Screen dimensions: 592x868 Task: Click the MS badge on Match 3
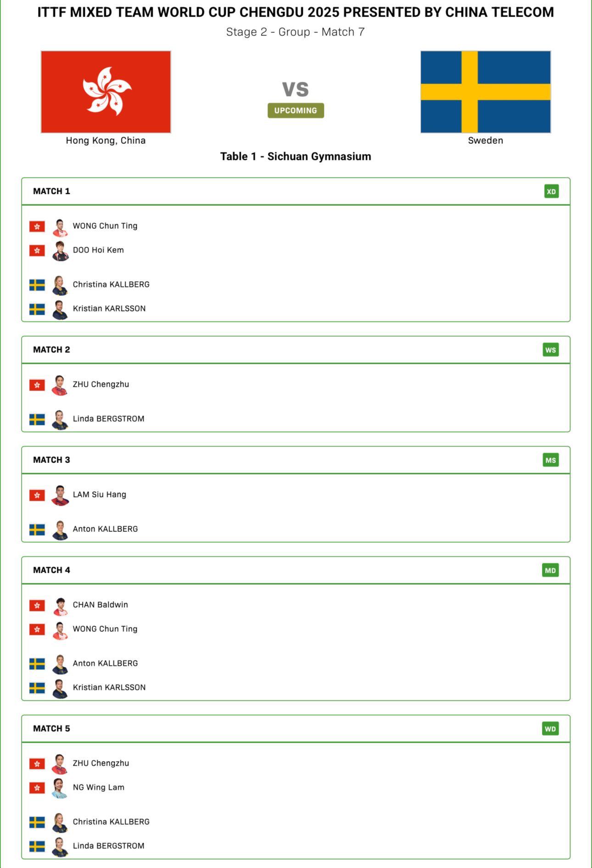(x=551, y=460)
